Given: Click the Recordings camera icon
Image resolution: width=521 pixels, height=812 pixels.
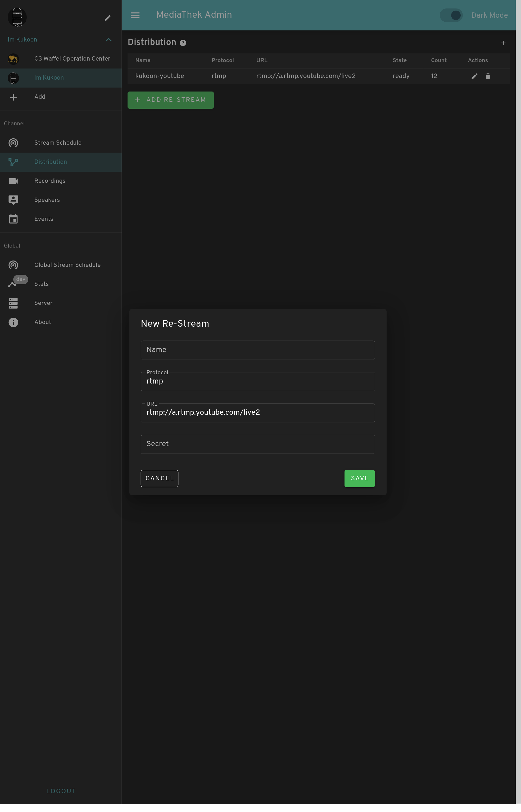Looking at the screenshot, I should [13, 180].
